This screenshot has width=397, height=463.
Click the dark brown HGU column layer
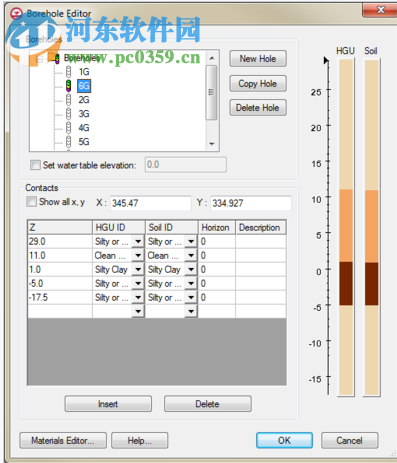[346, 283]
